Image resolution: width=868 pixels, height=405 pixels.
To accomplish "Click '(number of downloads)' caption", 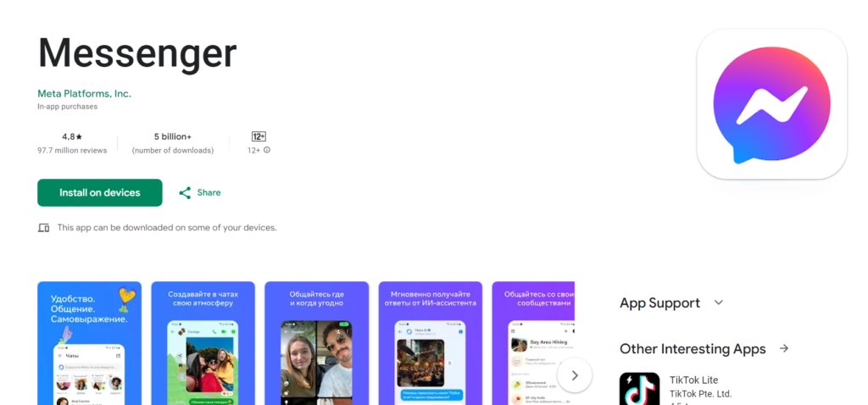I will click(173, 151).
